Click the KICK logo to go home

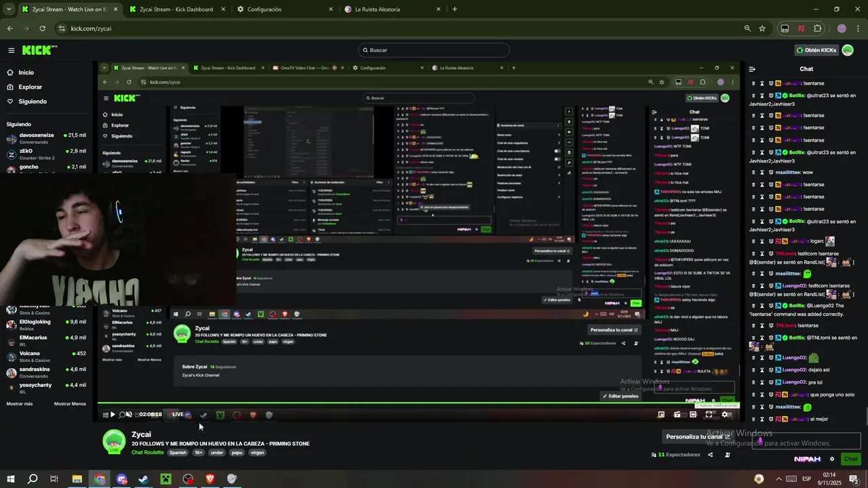39,50
